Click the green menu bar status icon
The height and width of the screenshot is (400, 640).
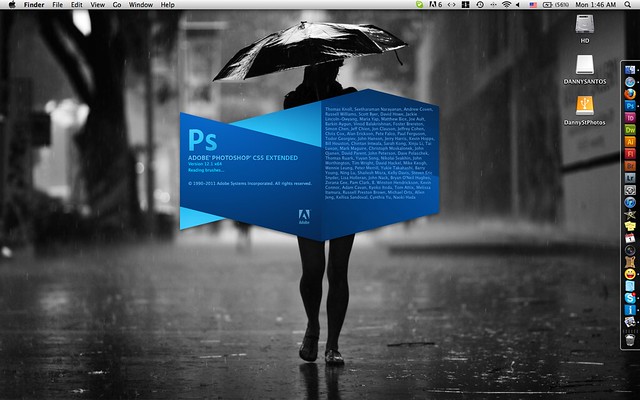[x=419, y=5]
